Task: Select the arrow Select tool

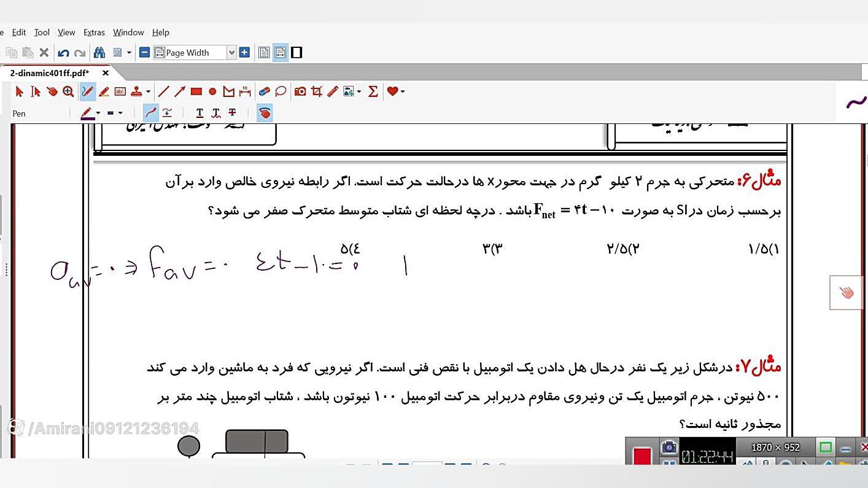Action: (19, 91)
